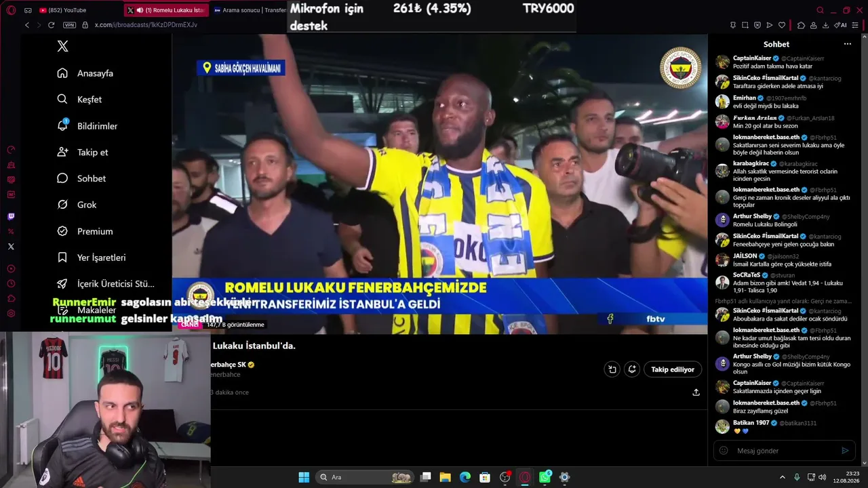Open Opera sidebar player icon
The width and height of the screenshot is (868, 488).
[11, 269]
